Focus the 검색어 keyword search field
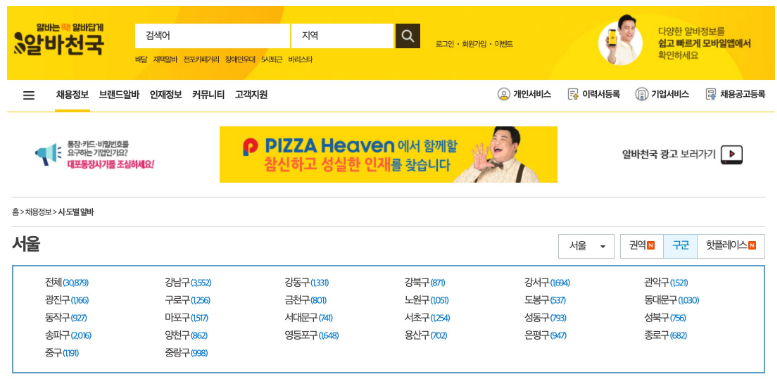Screen dimensions: 777x391 pyautogui.click(x=212, y=36)
